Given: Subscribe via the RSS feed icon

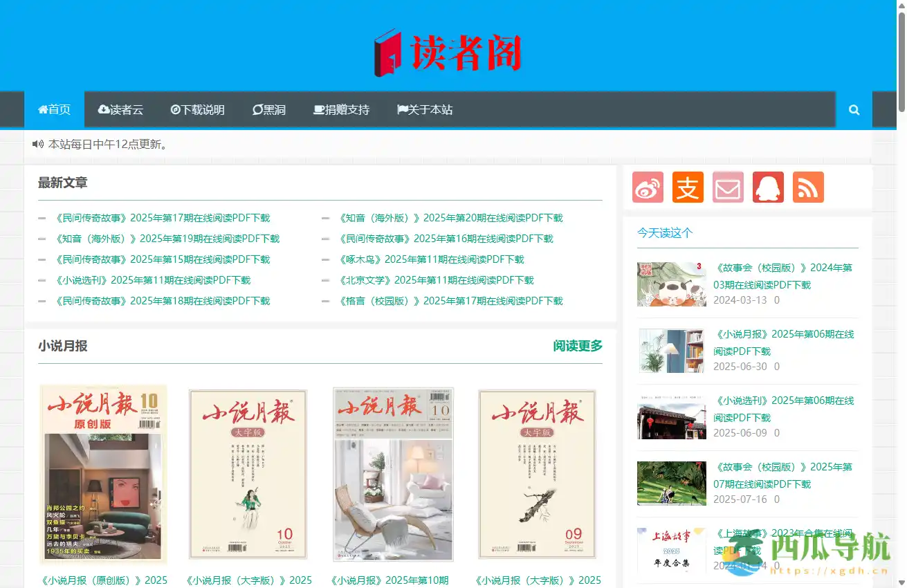Looking at the screenshot, I should pos(807,187).
